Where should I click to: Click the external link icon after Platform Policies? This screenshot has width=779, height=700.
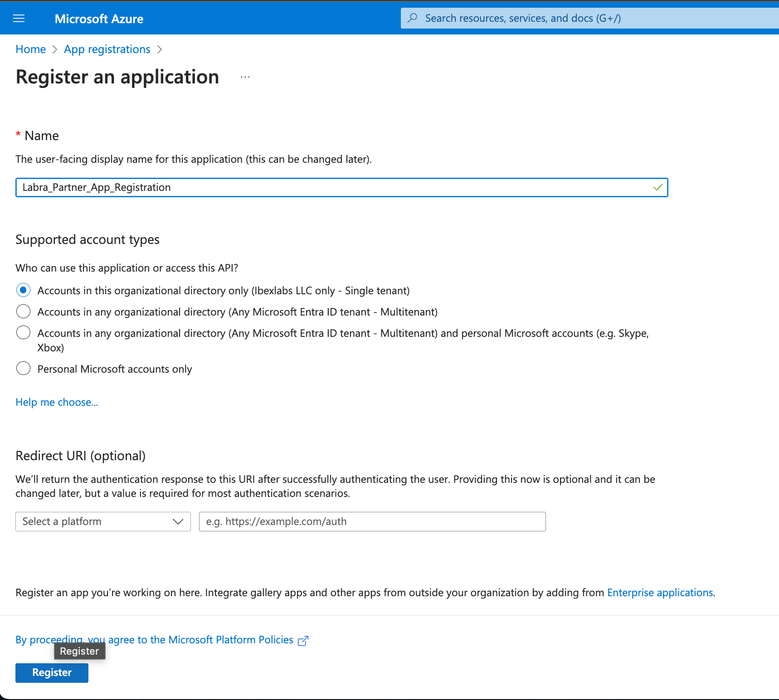tap(303, 641)
